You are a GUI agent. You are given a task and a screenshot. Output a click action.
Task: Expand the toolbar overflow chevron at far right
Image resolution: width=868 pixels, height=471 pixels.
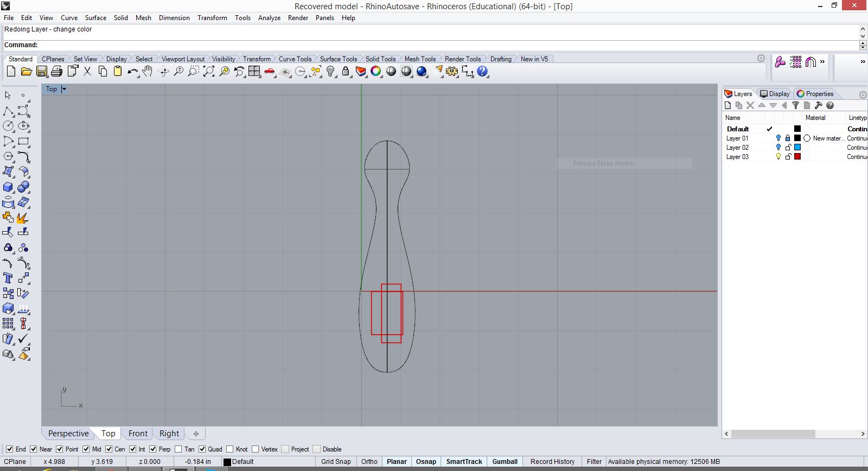tap(863, 62)
